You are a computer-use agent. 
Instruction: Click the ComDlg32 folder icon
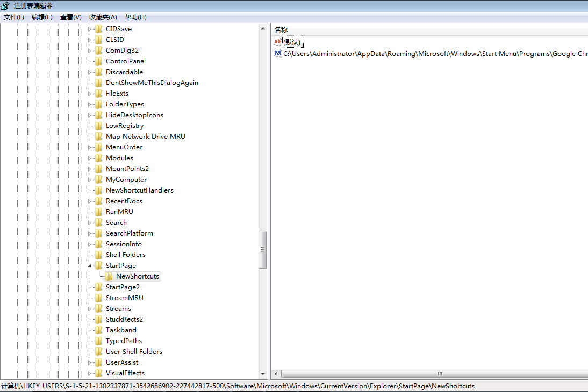[x=98, y=50]
